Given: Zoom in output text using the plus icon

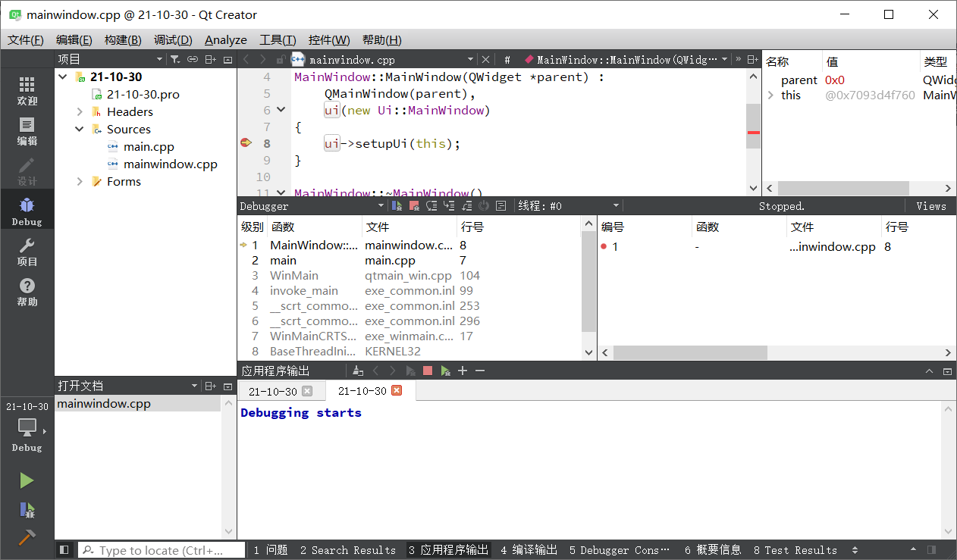Looking at the screenshot, I should coord(462,371).
